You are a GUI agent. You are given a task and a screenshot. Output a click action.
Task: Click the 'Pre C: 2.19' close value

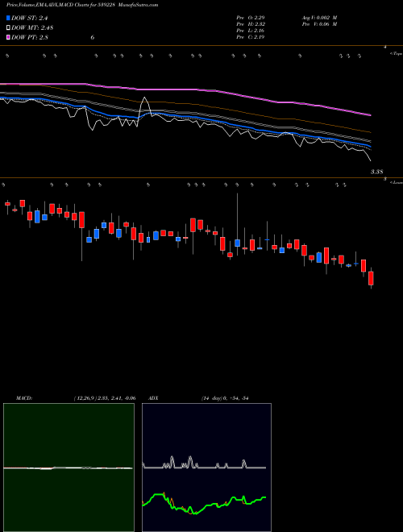[251, 37]
